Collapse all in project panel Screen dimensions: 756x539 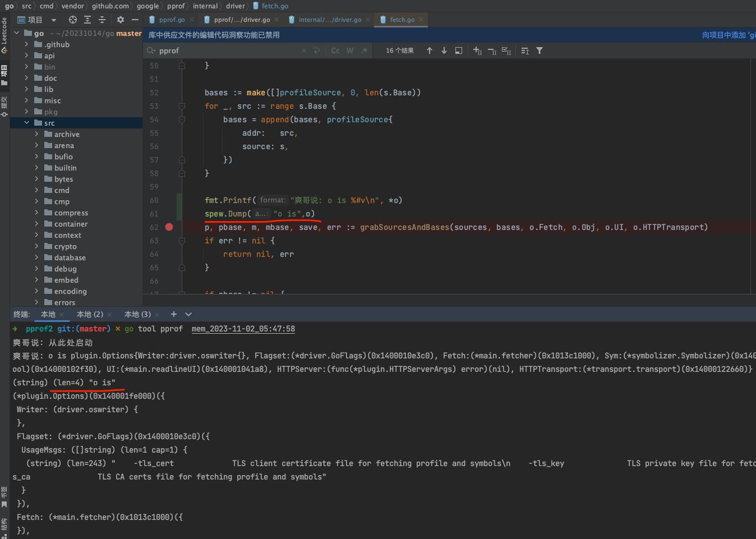pyautogui.click(x=102, y=20)
